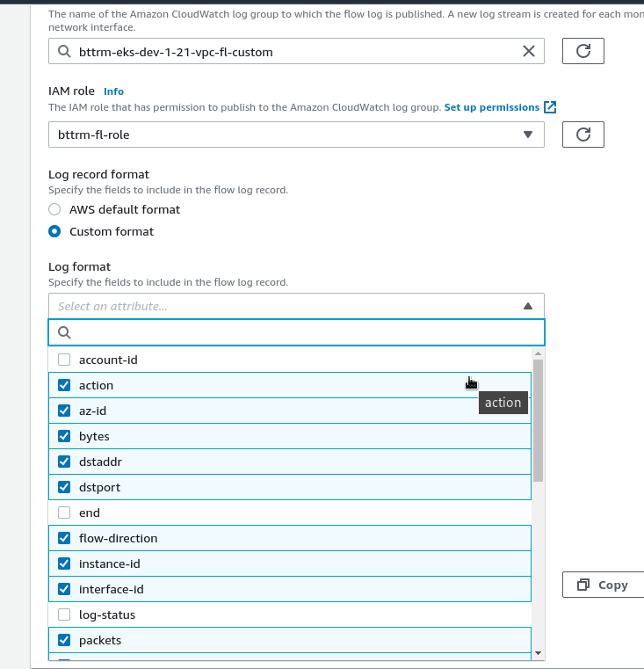
Task: Select AWS default format radio option
Action: 54,209
